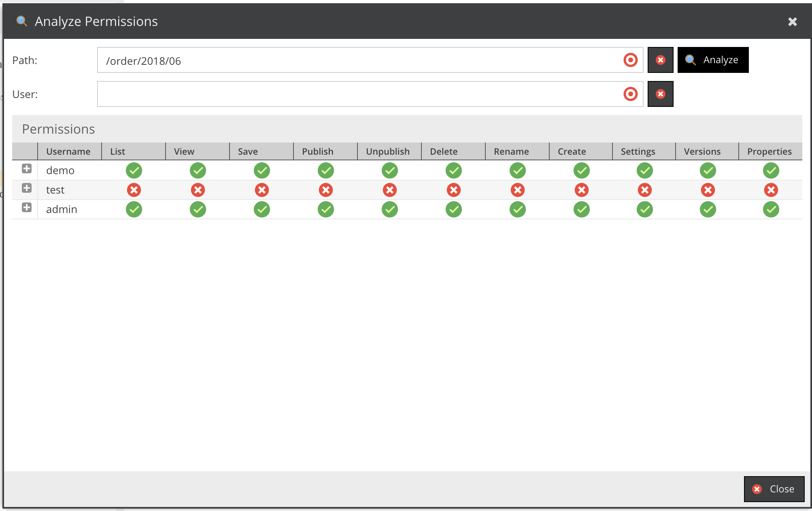Viewport: 812px width, 511px height.
Task: Click the Delete column header
Action: click(x=453, y=151)
